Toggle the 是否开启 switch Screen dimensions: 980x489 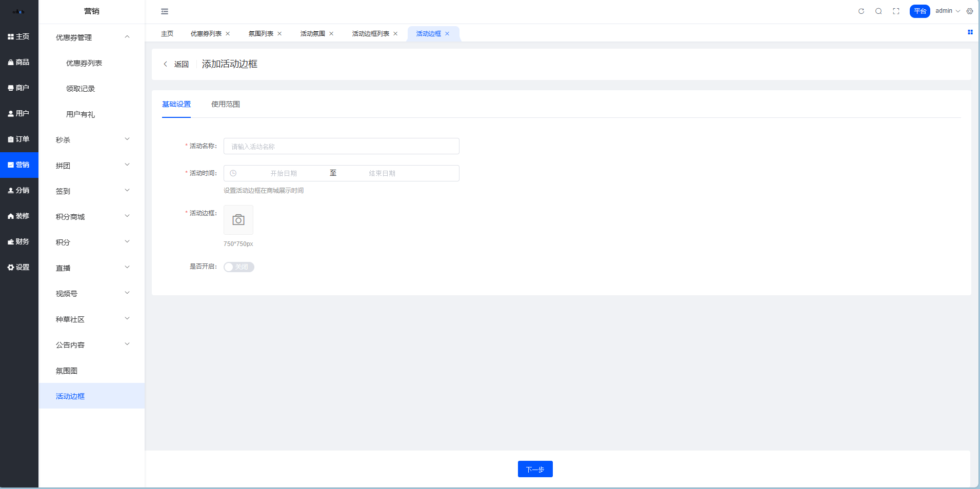[238, 267]
